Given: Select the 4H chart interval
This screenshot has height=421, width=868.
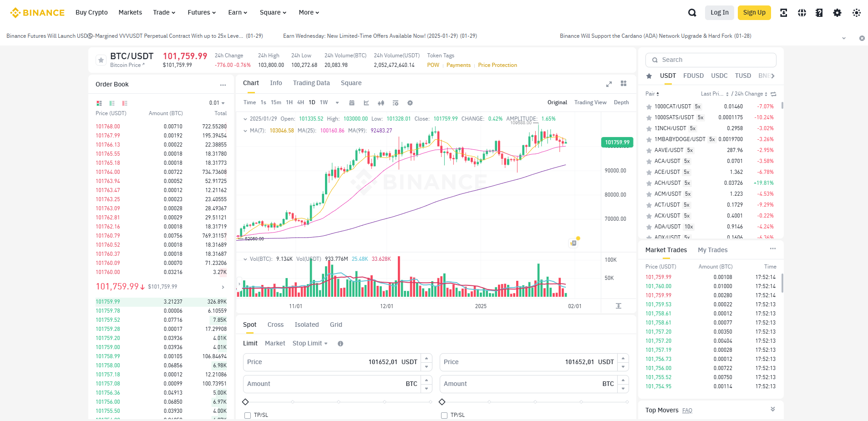Looking at the screenshot, I should click(x=301, y=102).
